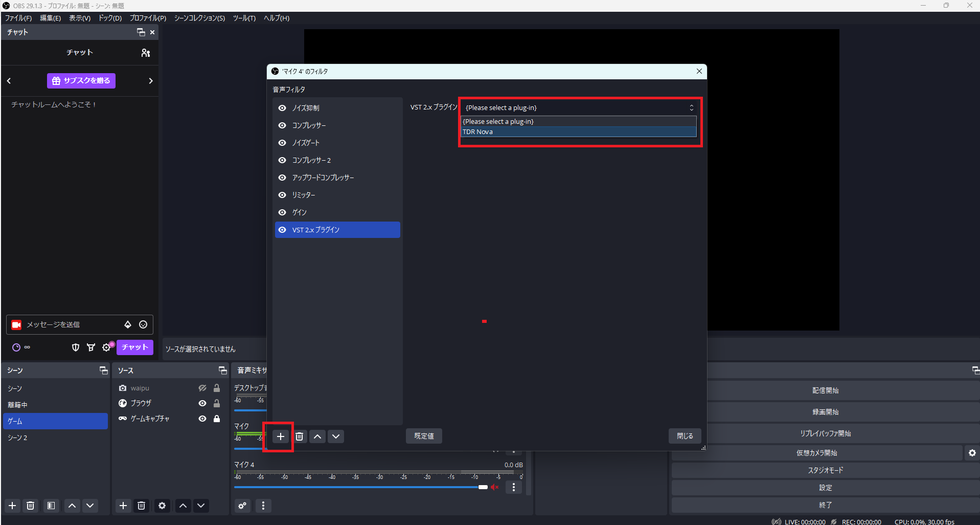The width and height of the screenshot is (980, 525).
Task: Select ゲーム scene in scene list
Action: [55, 421]
